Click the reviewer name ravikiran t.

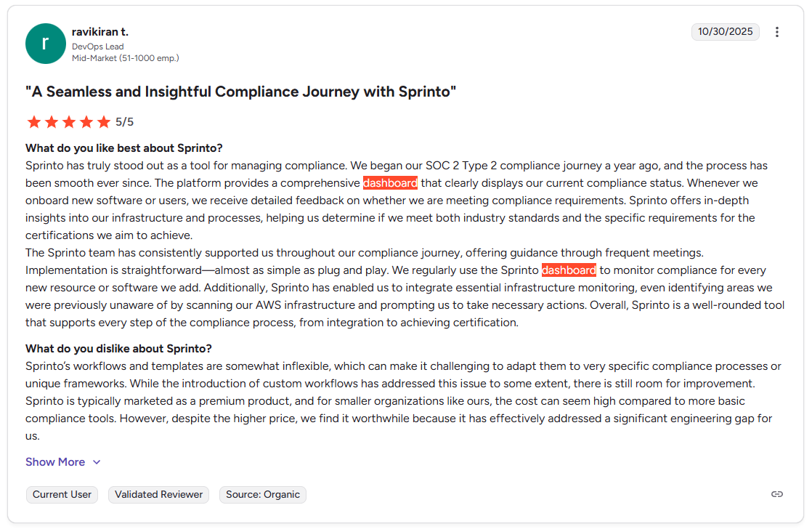tap(100, 31)
